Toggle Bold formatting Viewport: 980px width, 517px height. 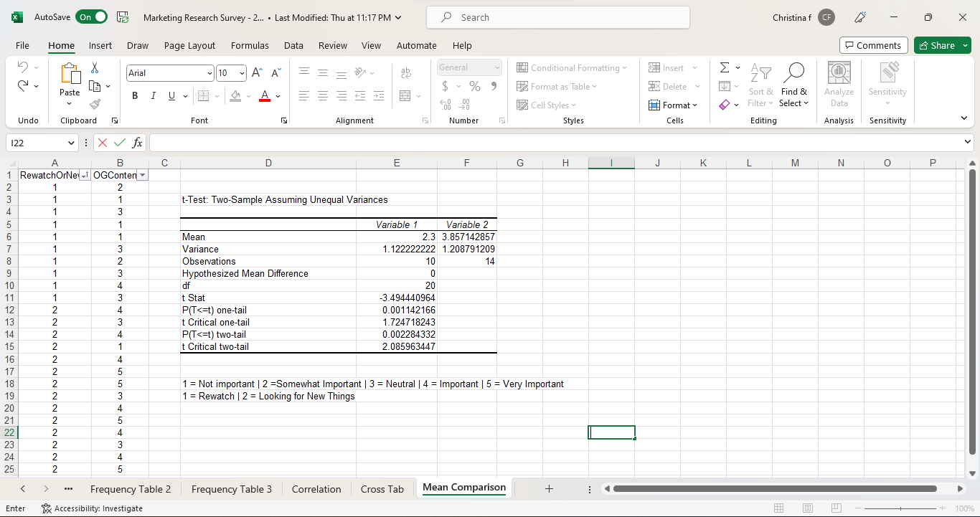pyautogui.click(x=135, y=95)
